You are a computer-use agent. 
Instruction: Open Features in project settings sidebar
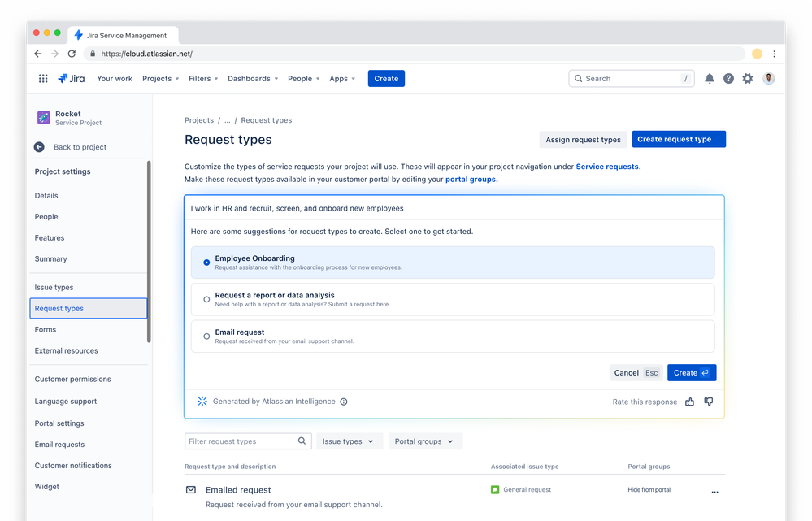point(50,237)
